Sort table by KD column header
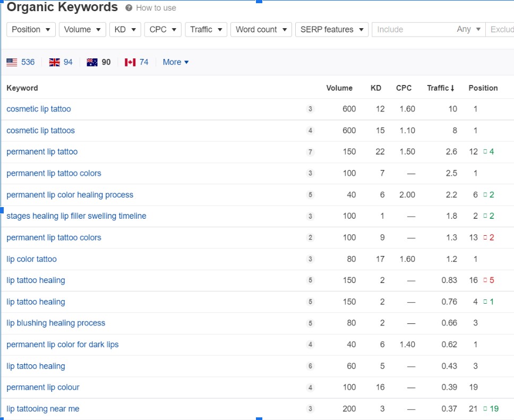The width and height of the screenshot is (514, 420). (x=376, y=88)
